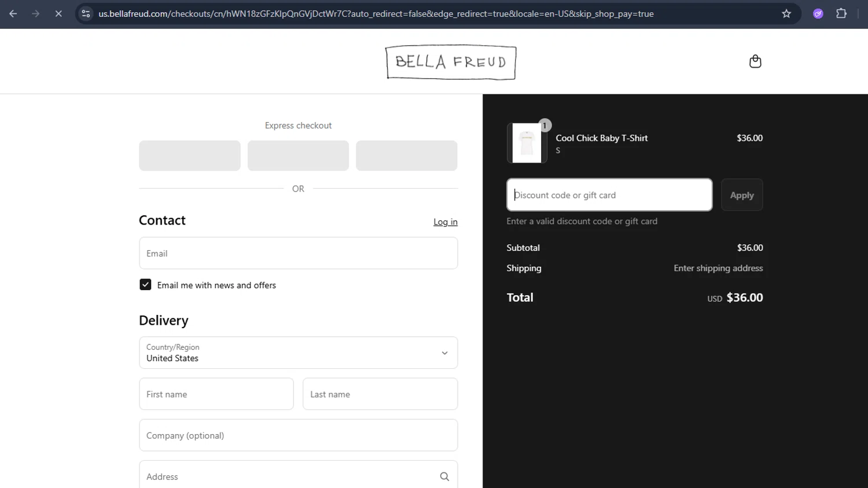Go back using the browser back arrow
Image resolution: width=868 pixels, height=488 pixels.
(13, 13)
